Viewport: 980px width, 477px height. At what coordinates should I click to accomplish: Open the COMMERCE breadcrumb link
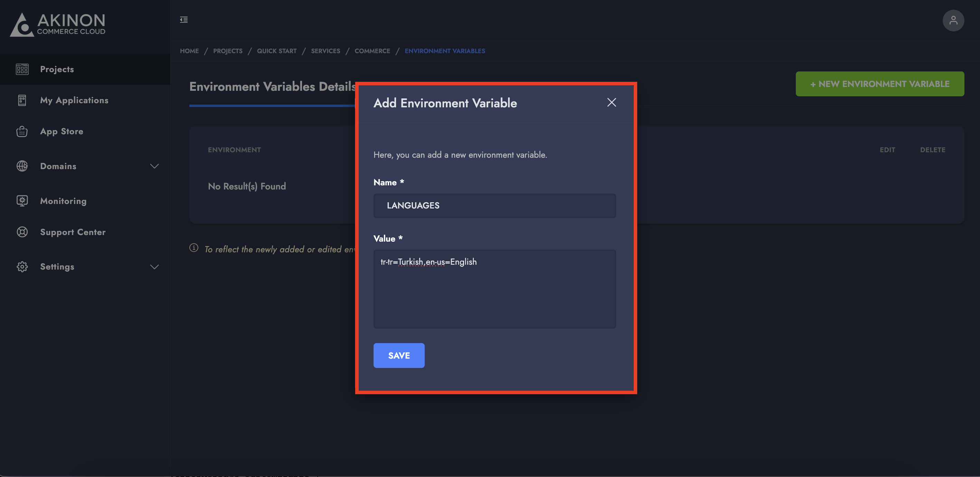372,51
